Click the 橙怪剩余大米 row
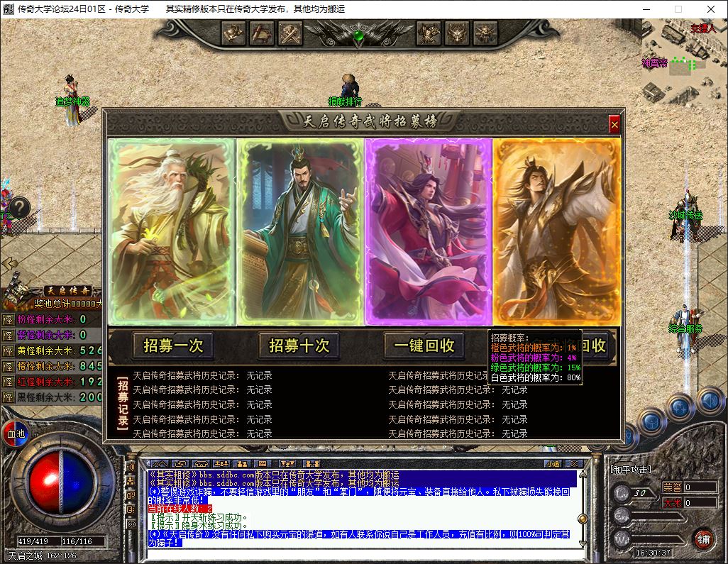The width and height of the screenshot is (728, 564). coord(52,366)
